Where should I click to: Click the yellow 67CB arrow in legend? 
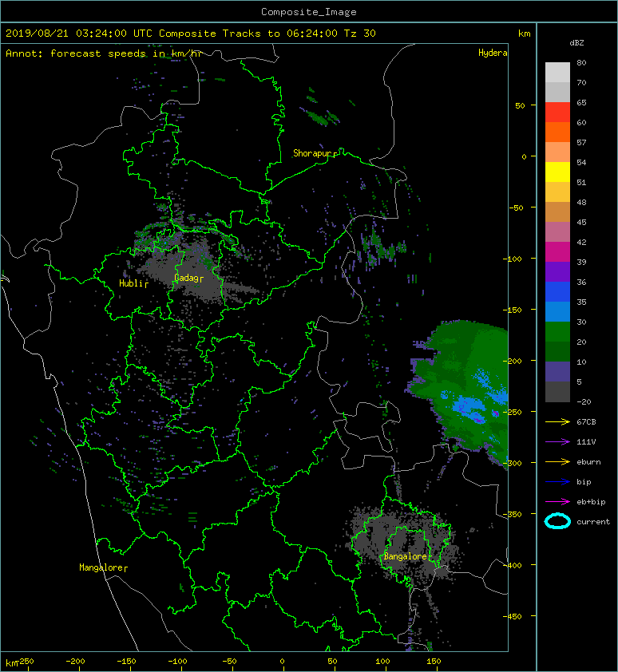click(557, 422)
